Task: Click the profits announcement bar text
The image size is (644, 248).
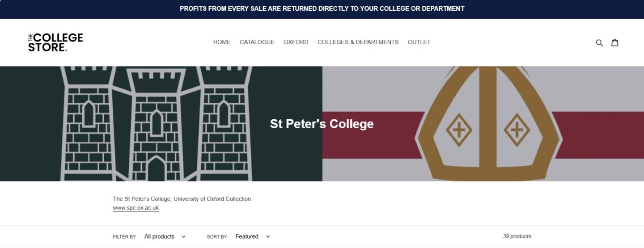Action: (x=322, y=8)
